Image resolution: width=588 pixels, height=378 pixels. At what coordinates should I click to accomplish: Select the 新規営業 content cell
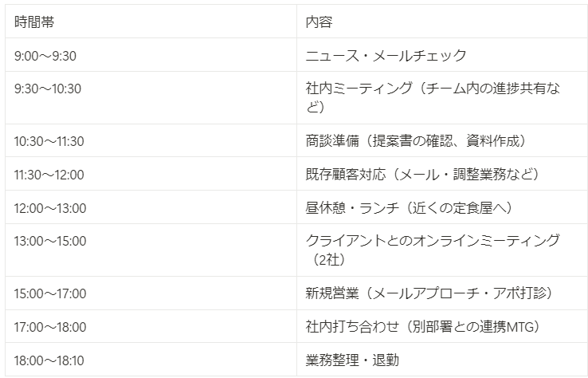click(442, 293)
